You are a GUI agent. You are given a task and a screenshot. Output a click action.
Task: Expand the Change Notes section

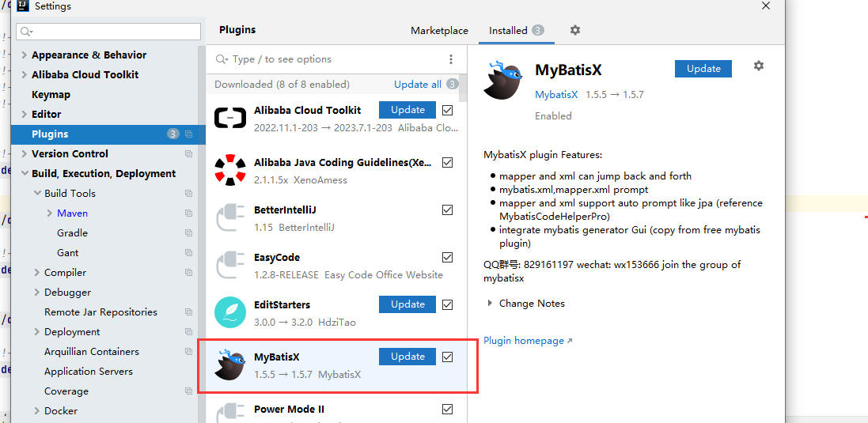(x=489, y=304)
